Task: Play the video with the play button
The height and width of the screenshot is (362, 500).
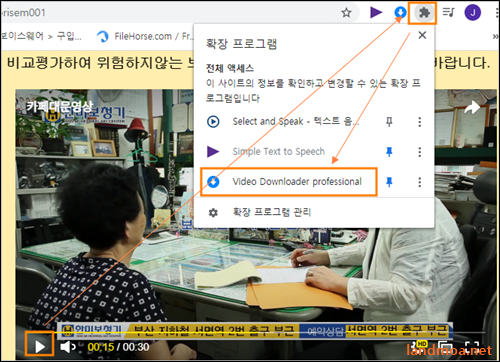Action: pos(40,347)
